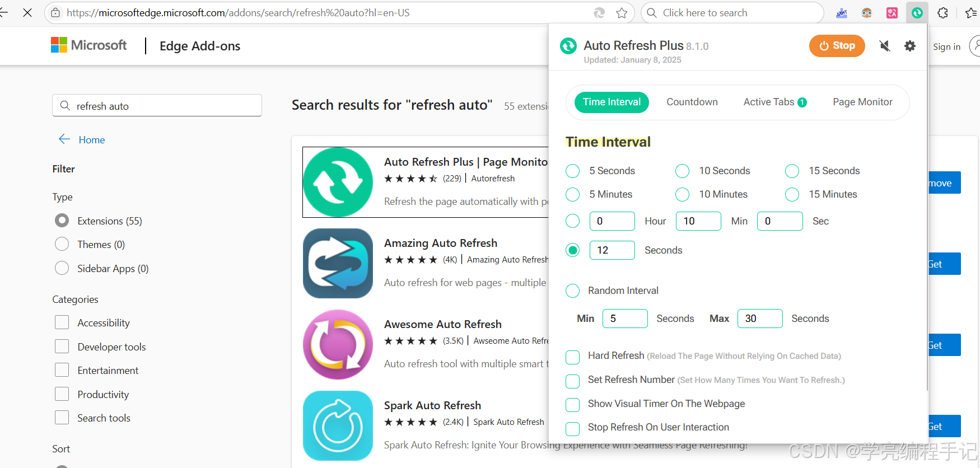Click the custom seconds field showing 12
The height and width of the screenshot is (468, 980).
pos(612,250)
